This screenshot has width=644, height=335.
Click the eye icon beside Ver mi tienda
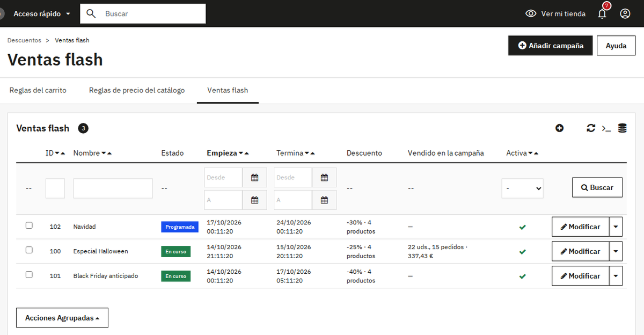click(531, 14)
